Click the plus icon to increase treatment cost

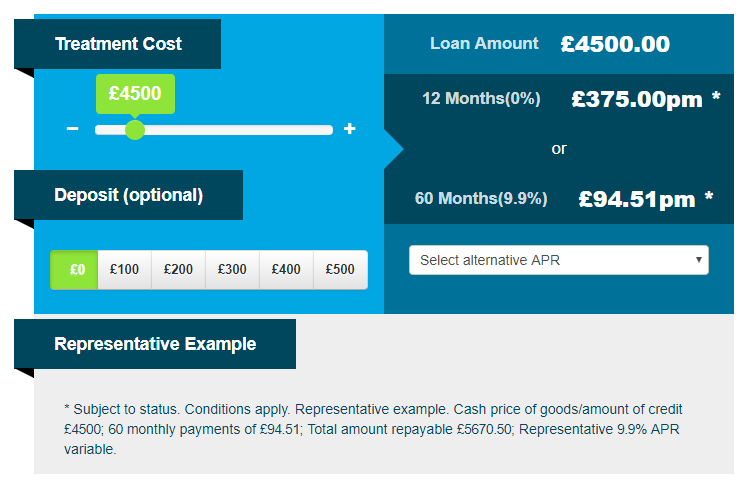(349, 130)
